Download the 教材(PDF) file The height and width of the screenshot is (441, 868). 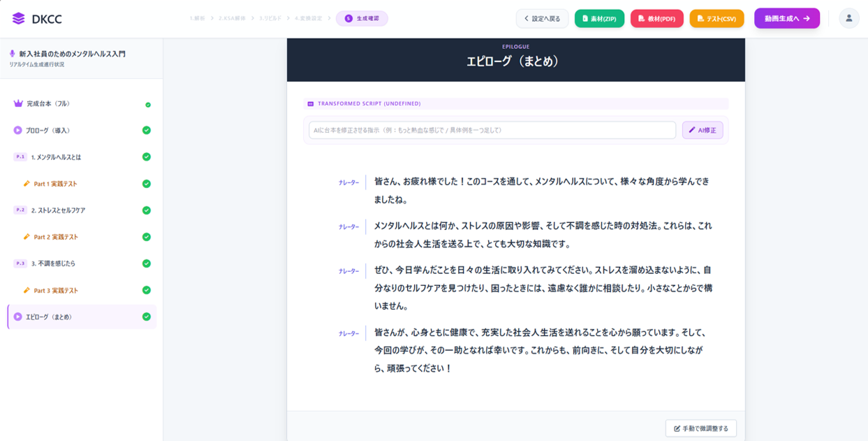656,19
